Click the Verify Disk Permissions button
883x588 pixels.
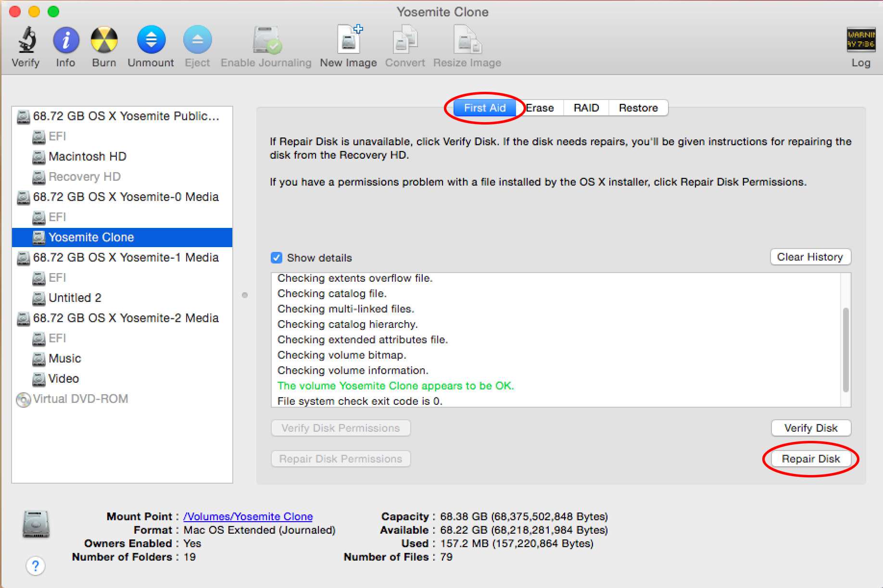341,428
